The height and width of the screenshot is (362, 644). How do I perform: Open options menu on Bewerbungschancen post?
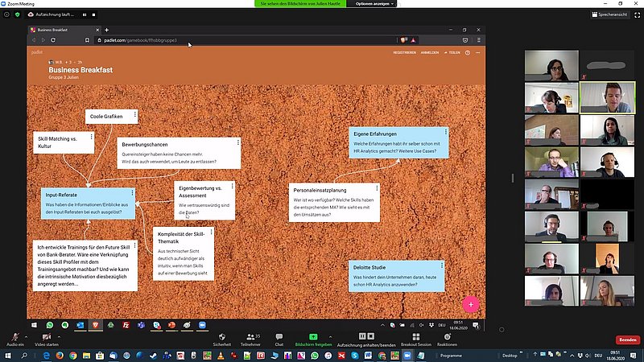coord(234,143)
